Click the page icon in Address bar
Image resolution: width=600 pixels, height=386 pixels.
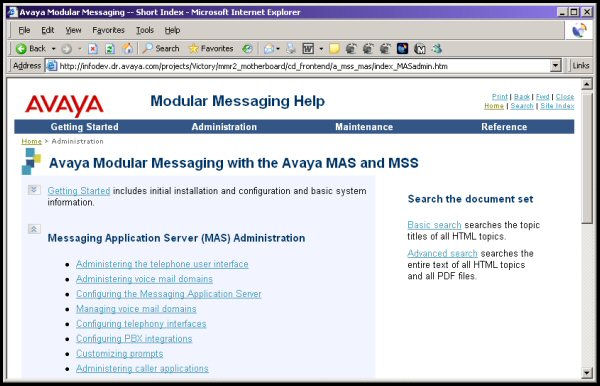[x=51, y=66]
